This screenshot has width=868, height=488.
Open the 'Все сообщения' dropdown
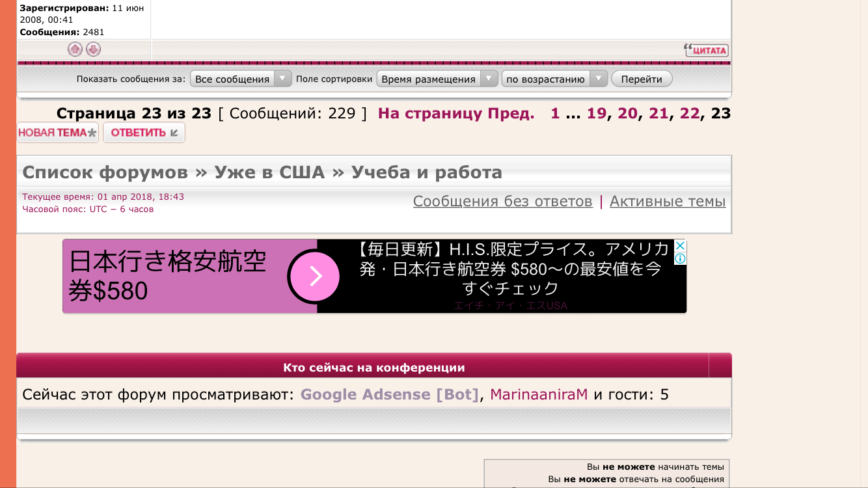click(241, 79)
